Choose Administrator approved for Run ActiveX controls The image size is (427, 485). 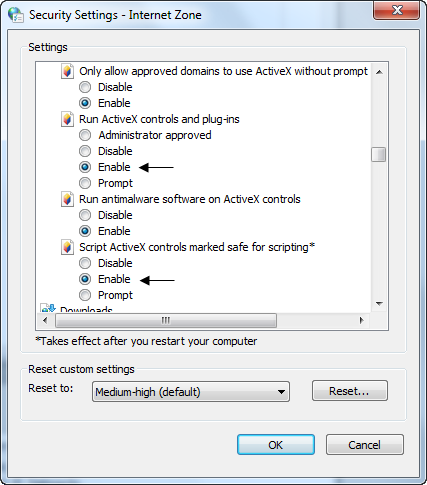tap(85, 135)
